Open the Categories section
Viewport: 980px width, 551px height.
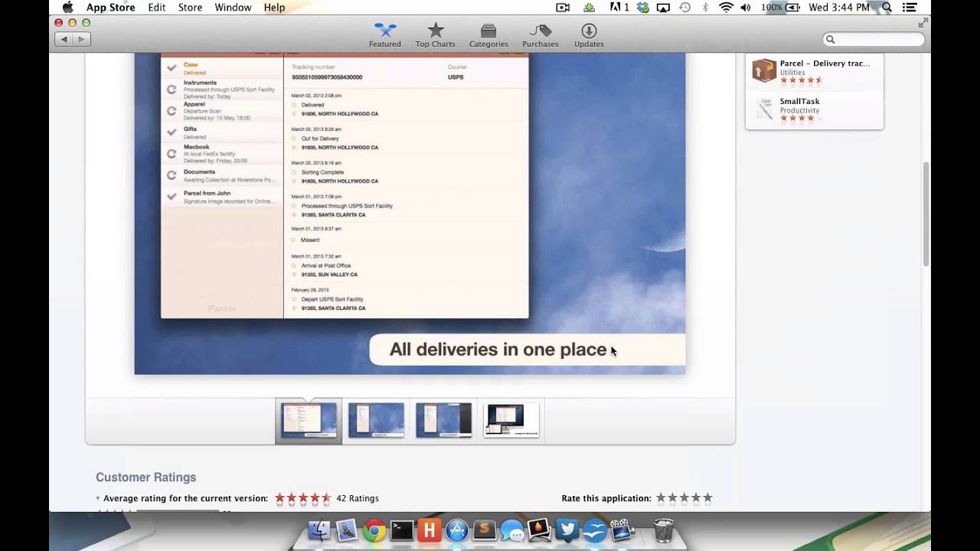488,35
